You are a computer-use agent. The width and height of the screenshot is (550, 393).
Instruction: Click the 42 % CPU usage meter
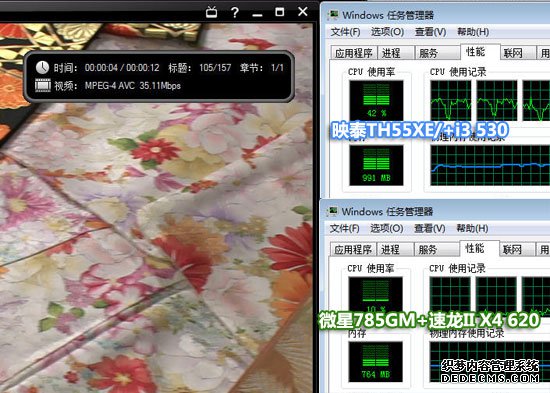coord(376,100)
